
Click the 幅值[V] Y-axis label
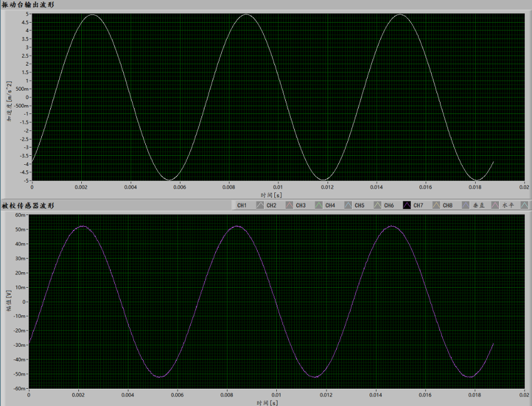(9, 300)
